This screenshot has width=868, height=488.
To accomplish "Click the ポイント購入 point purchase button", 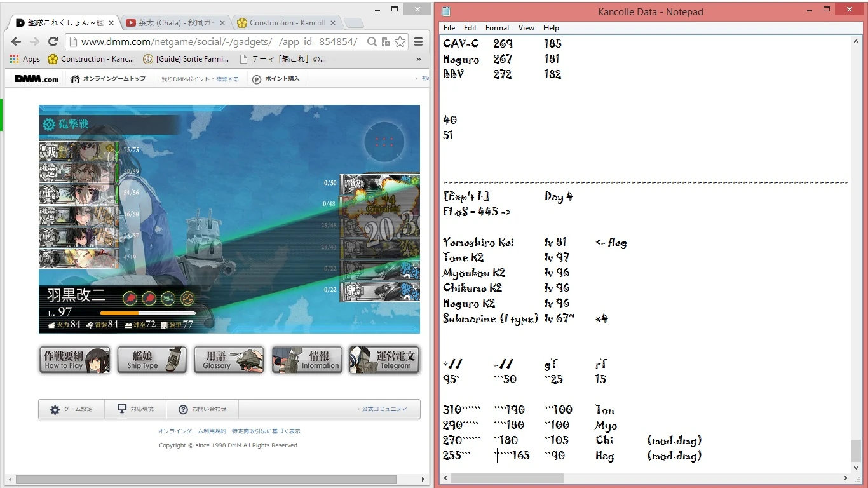I will pos(276,79).
